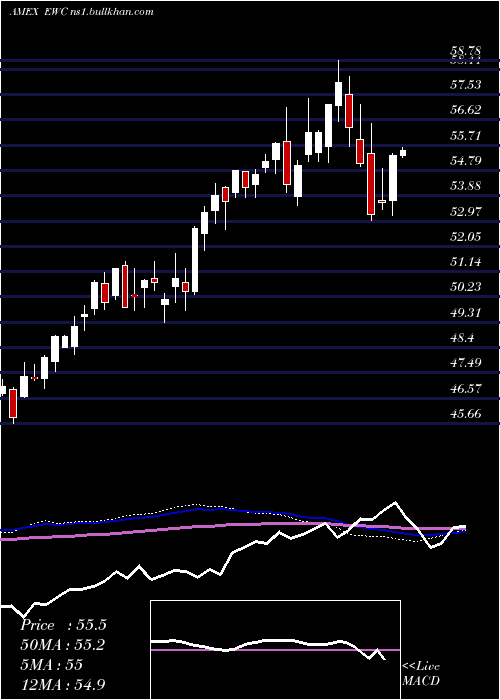Image resolution: width=500 pixels, height=700 pixels.
Task: Click the 12MA : 54.9 readout
Action: [x=63, y=684]
